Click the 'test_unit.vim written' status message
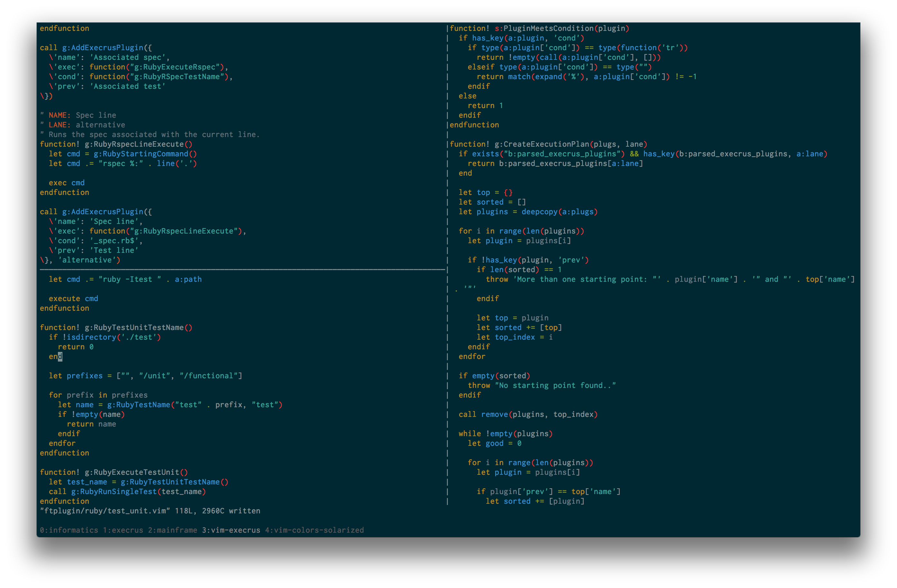The width and height of the screenshot is (897, 588). [150, 511]
